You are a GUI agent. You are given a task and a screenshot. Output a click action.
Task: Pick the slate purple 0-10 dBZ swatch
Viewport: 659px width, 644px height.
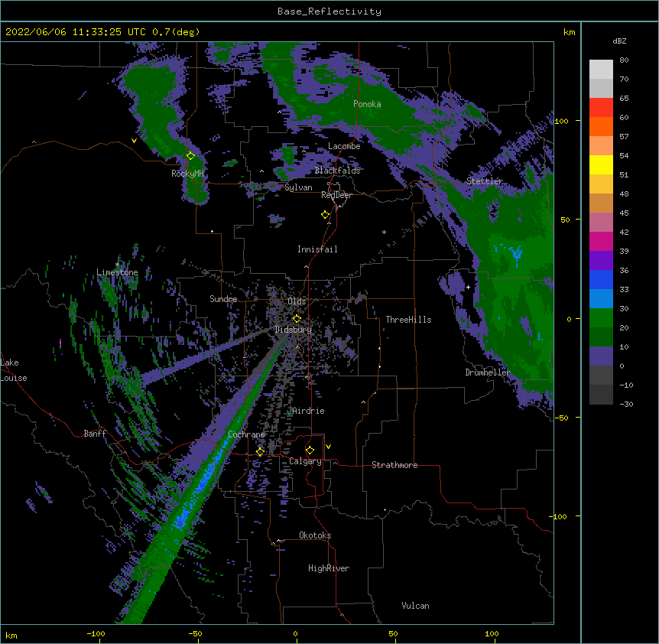(x=601, y=356)
